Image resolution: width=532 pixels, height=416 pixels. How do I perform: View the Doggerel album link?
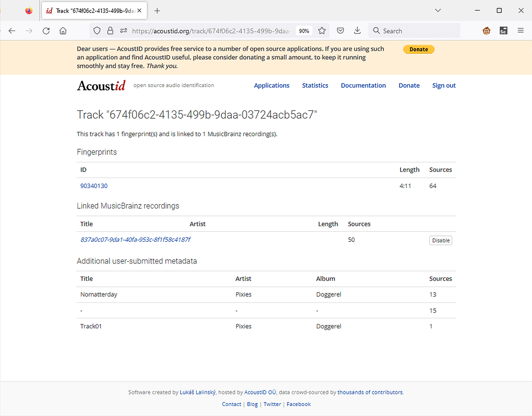pyautogui.click(x=329, y=294)
